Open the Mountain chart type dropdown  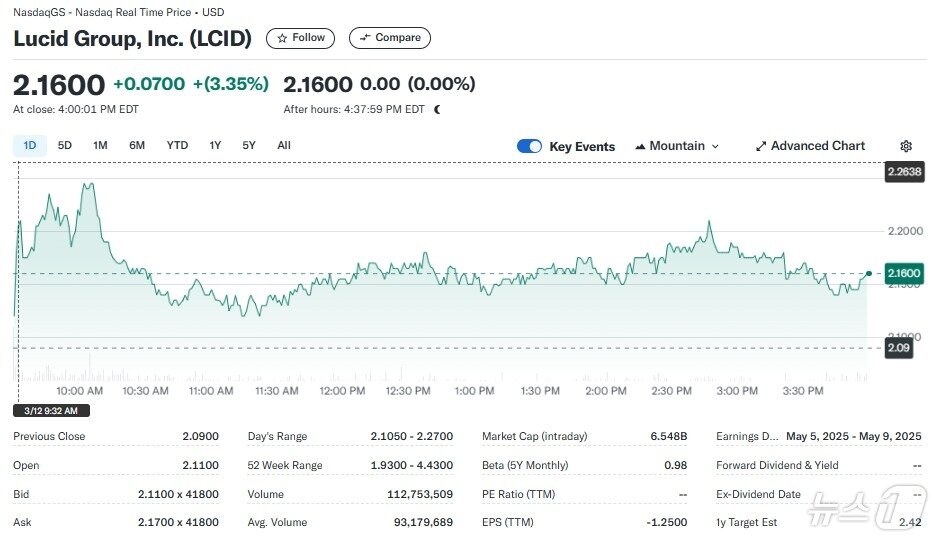[x=677, y=146]
